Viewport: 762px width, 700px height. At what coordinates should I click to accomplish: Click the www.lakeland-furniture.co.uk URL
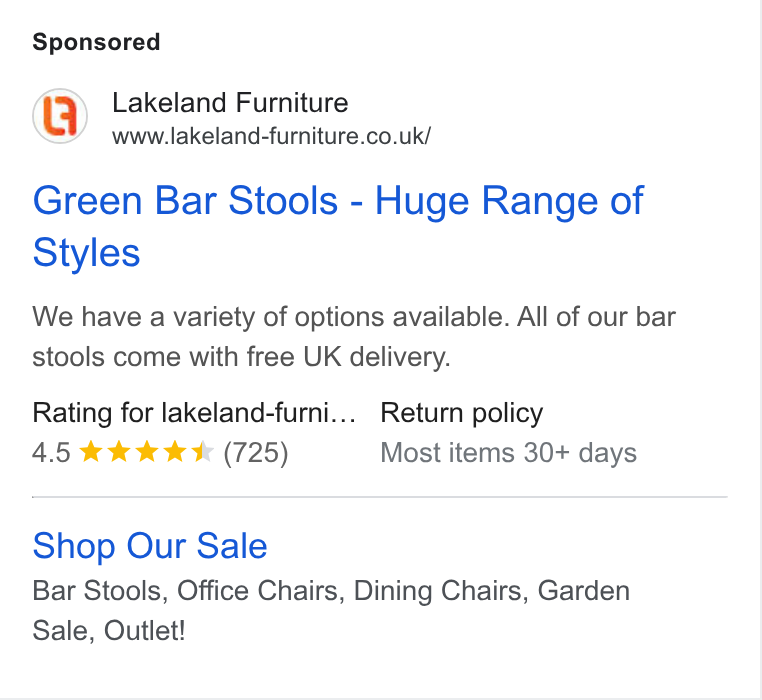(271, 136)
